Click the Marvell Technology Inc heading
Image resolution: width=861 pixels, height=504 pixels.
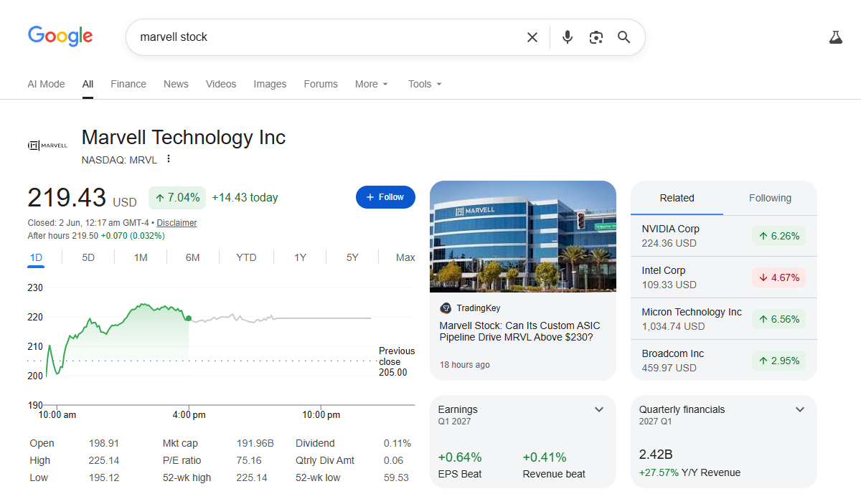tap(184, 137)
